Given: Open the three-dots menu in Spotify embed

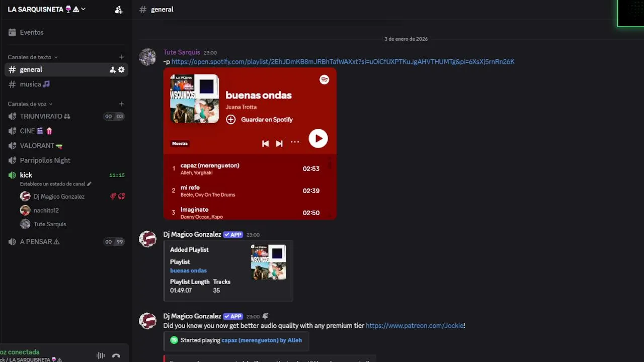Looking at the screenshot, I should (x=295, y=142).
